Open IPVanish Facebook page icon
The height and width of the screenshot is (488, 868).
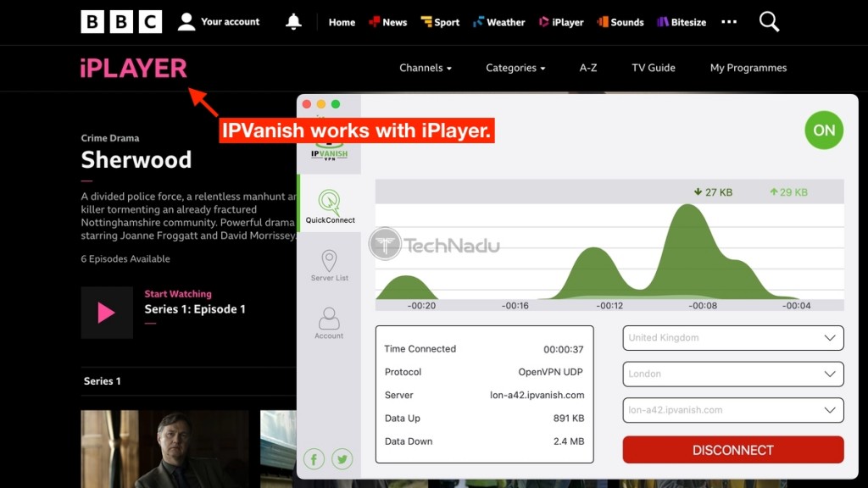point(314,458)
